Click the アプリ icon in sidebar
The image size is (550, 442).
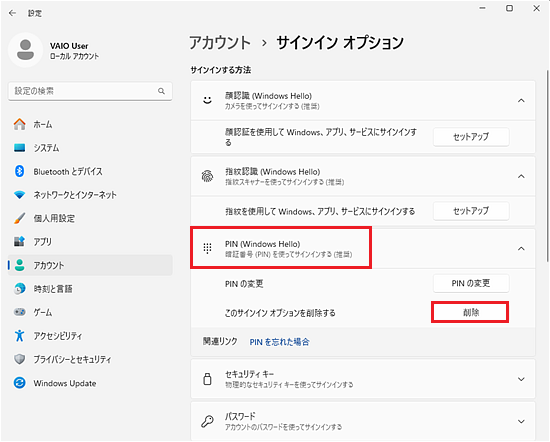pos(20,241)
